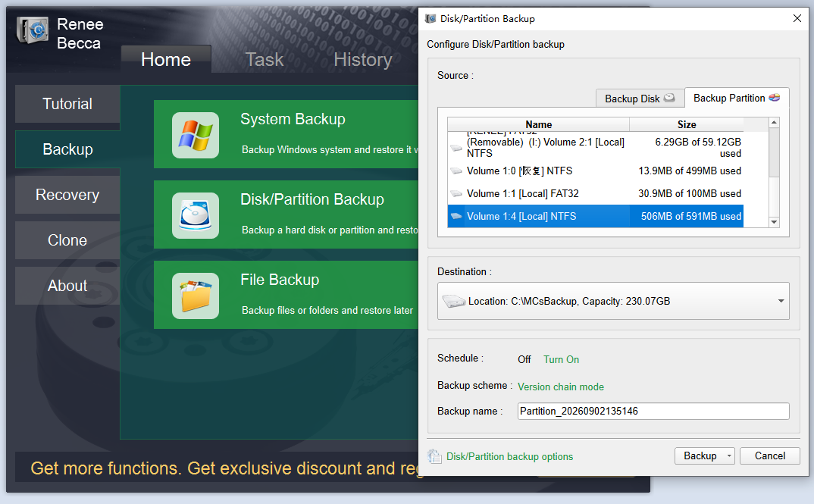This screenshot has width=814, height=504.
Task: Select Volume 1:4 [Local] NTFS row
Action: pos(596,217)
